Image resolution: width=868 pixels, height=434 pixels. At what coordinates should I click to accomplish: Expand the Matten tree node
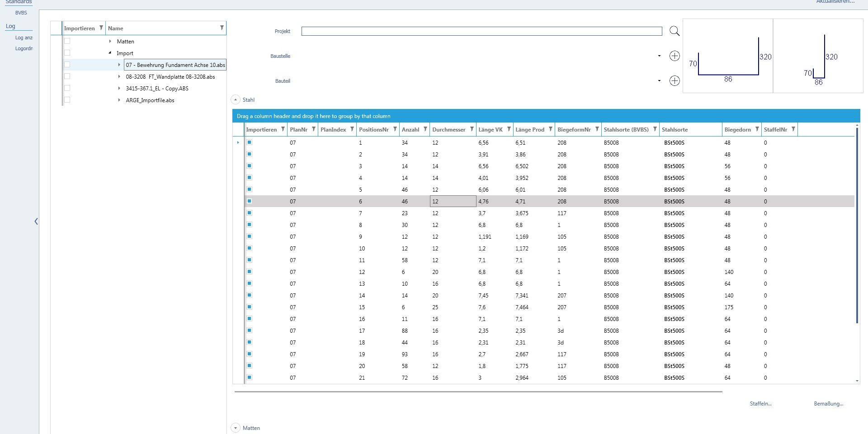110,41
